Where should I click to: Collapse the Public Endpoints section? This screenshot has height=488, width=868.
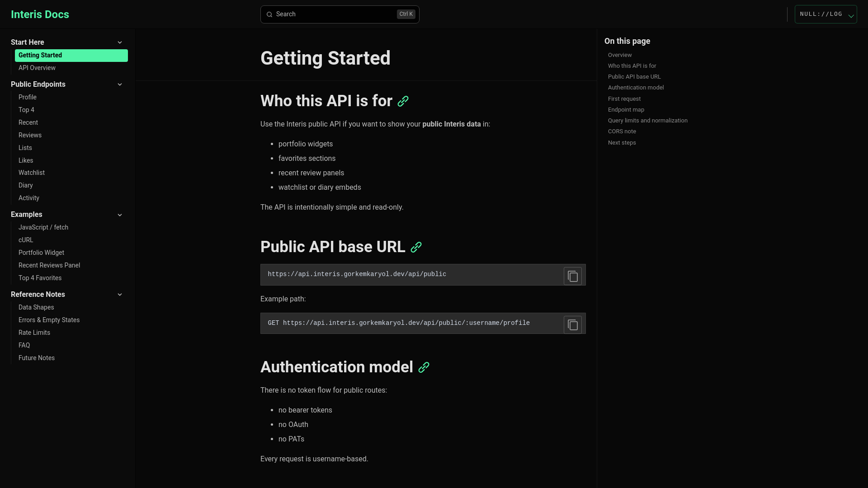[x=120, y=84]
